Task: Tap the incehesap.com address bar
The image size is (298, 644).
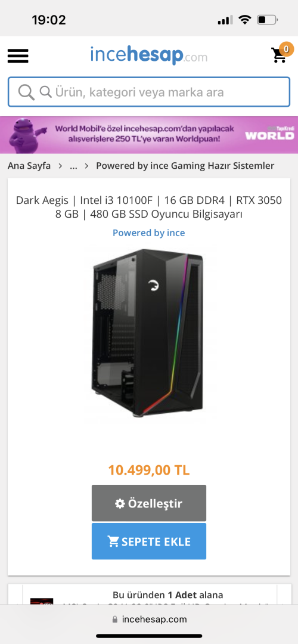Action: 149,620
